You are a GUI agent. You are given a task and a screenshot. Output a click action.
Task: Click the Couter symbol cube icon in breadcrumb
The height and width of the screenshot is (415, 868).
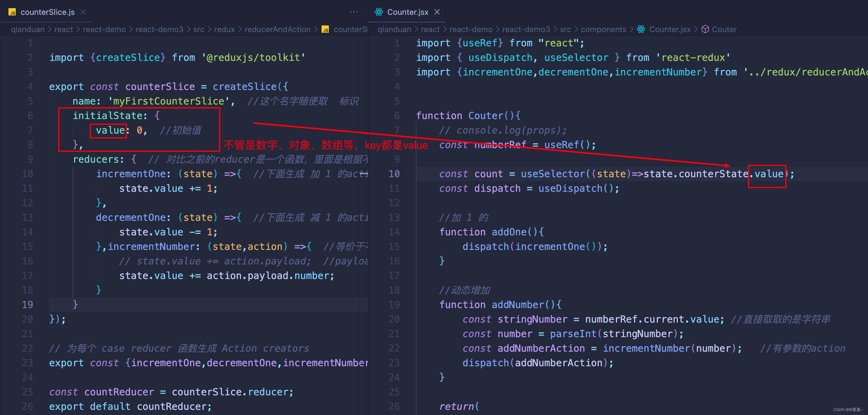point(705,29)
